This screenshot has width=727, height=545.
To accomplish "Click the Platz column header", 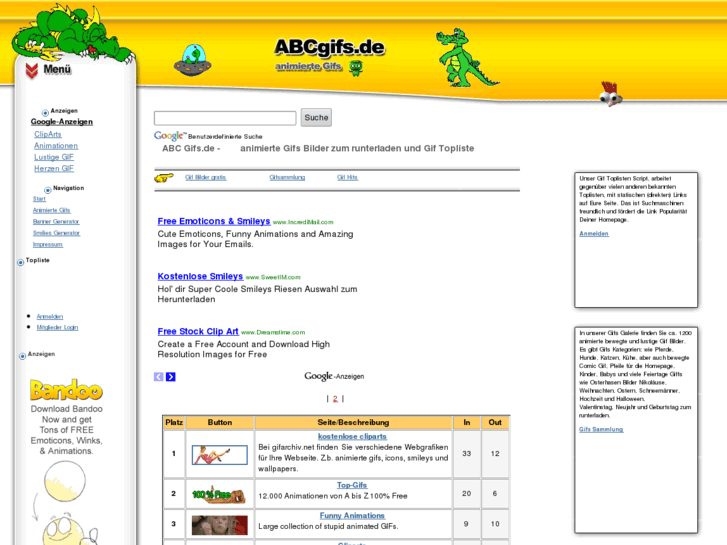I will point(174,423).
